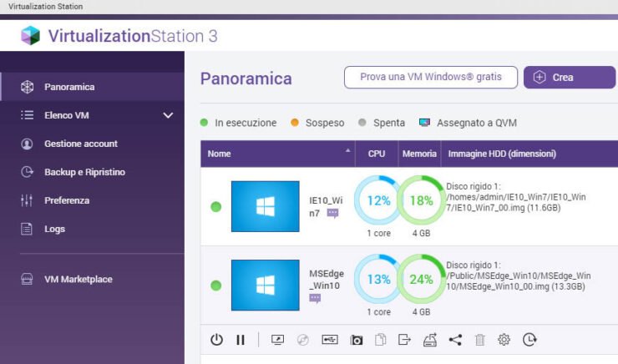
Task: Click the export VM icon
Action: pyautogui.click(x=405, y=340)
